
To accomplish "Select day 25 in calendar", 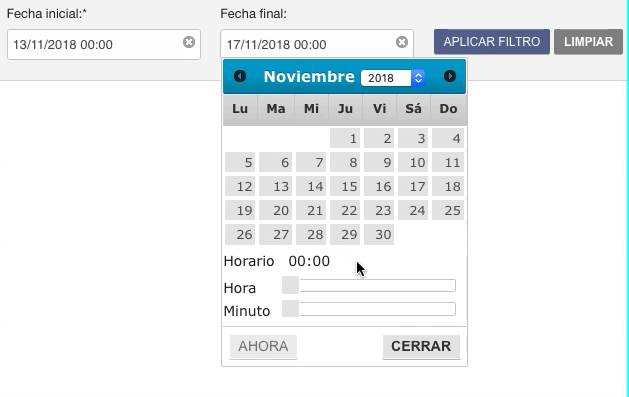I will pyautogui.click(x=448, y=211).
